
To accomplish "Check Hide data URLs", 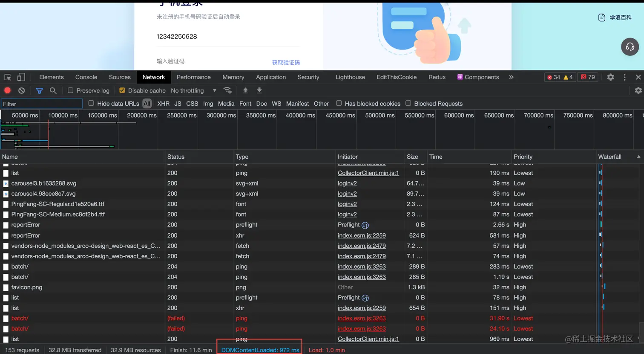I will point(91,103).
